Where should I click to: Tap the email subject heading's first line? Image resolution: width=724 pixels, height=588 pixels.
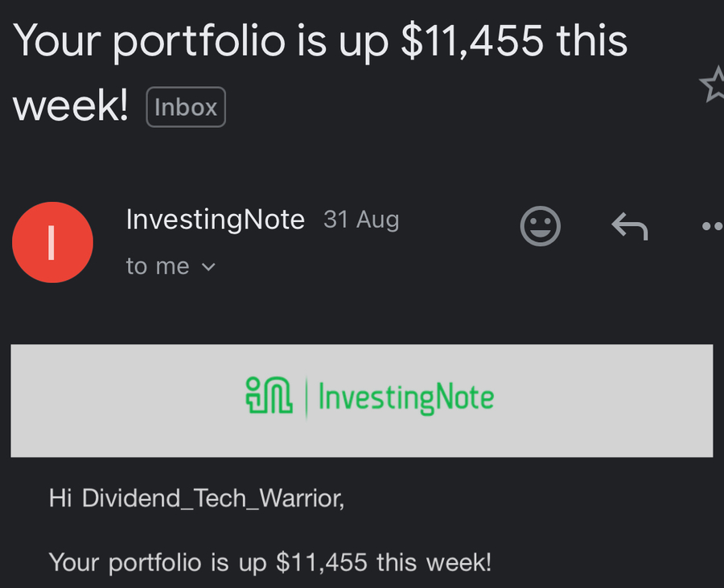[x=320, y=40]
